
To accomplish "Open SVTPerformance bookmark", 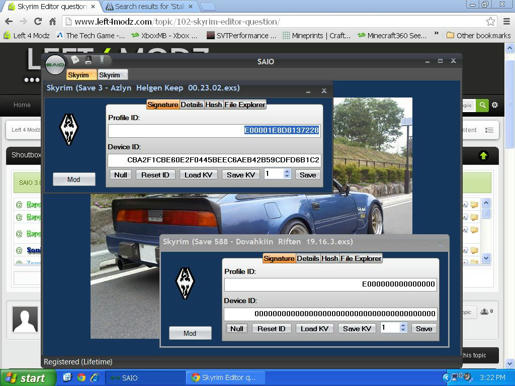I will point(241,35).
